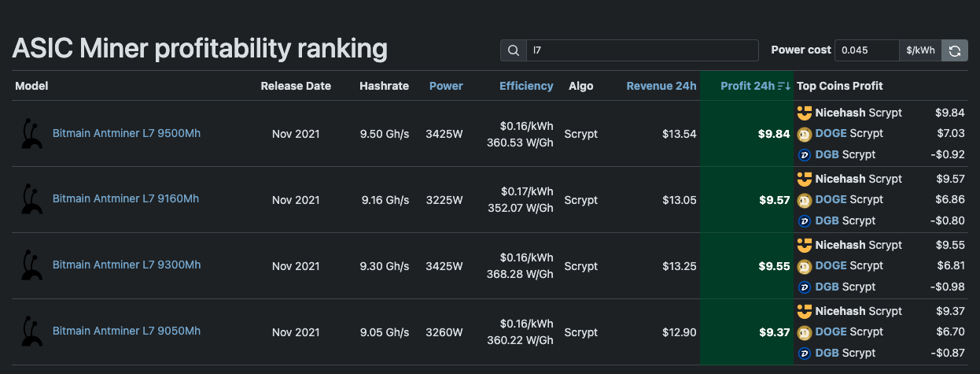Sort by the Efficiency column header
Viewport: 980px width, 374px height.
point(526,86)
